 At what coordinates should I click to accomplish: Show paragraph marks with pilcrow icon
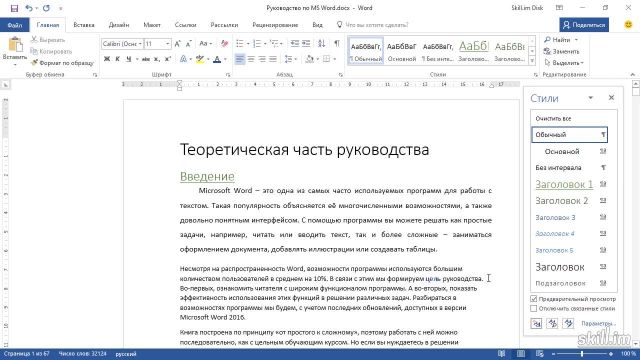coord(337,44)
